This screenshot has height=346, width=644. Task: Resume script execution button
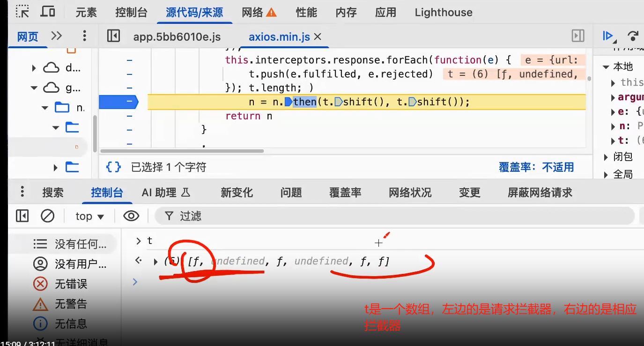point(609,36)
